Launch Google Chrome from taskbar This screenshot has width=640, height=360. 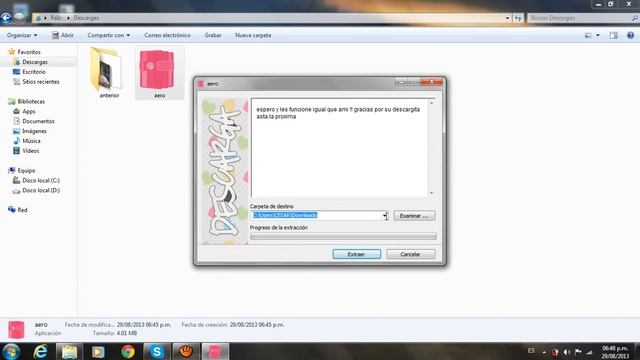(128, 351)
